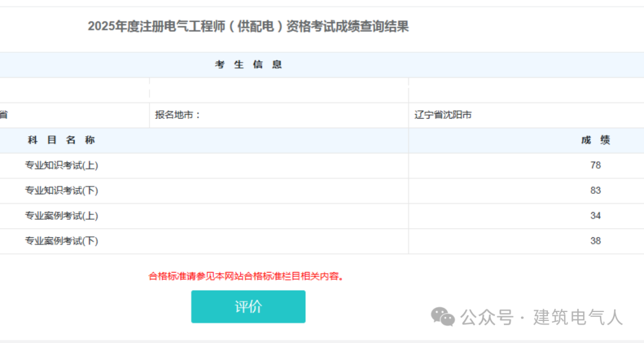Select the 专业知识考试(下) row label
This screenshot has height=343, width=644.
click(x=61, y=191)
